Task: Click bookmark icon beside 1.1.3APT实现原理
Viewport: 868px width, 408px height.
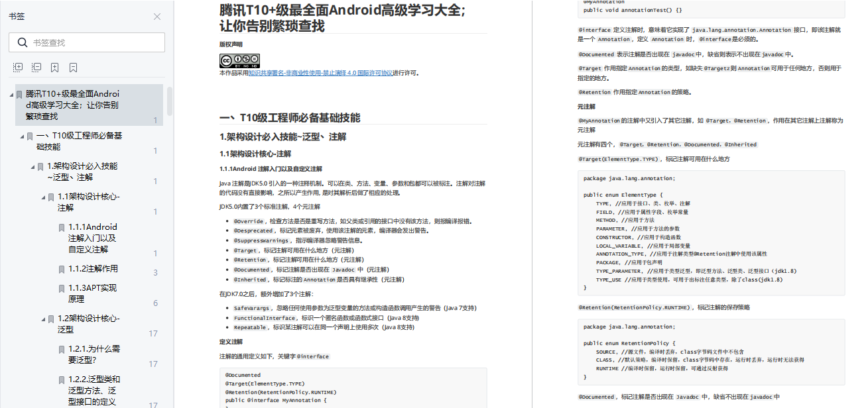Action: click(62, 288)
